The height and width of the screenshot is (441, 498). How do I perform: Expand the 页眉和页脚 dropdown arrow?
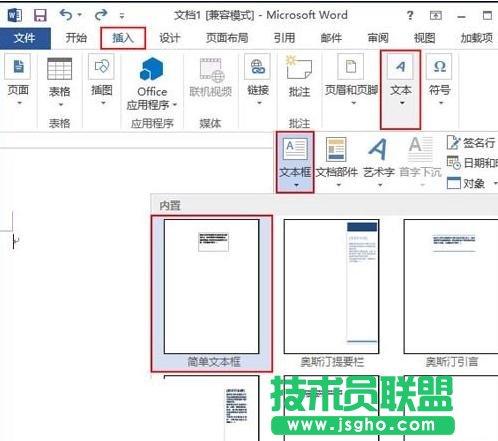click(354, 103)
